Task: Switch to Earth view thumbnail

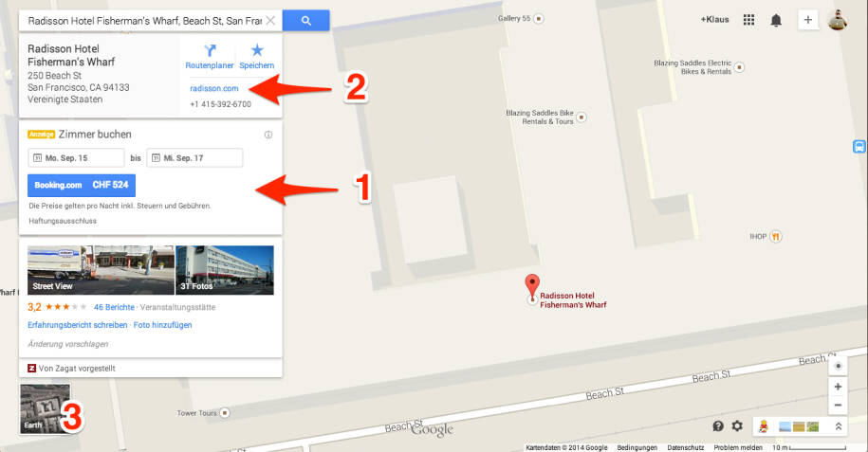Action: pos(46,408)
